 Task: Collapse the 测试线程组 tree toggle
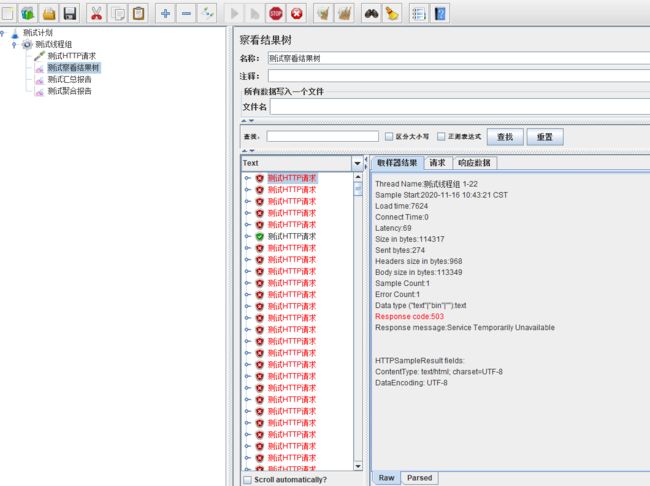tap(14, 44)
